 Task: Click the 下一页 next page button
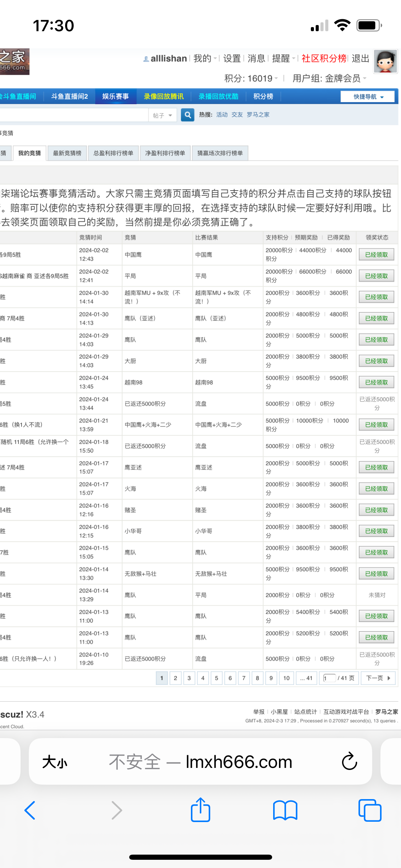point(378,678)
